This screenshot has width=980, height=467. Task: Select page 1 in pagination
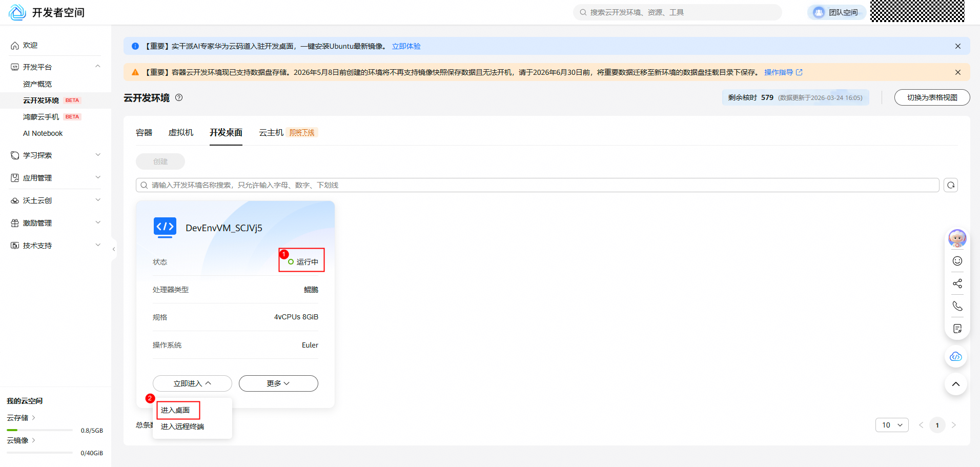pyautogui.click(x=937, y=425)
